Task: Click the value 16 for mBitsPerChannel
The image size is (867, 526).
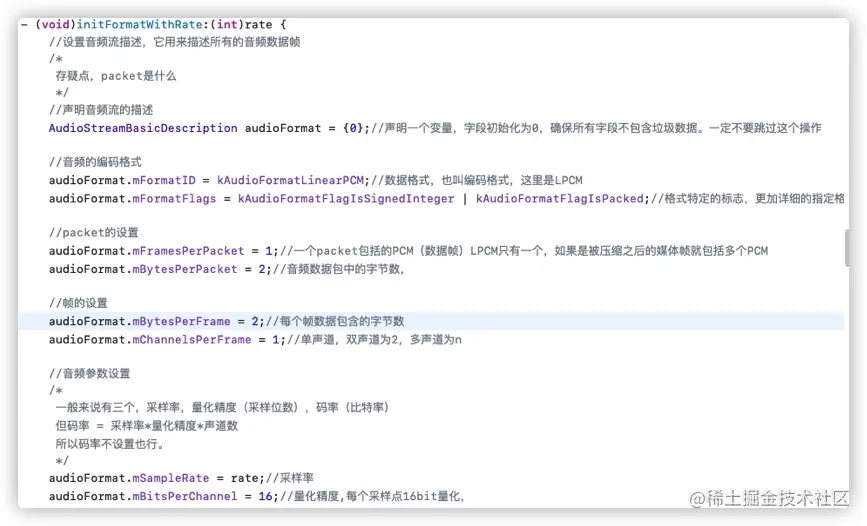Action: tap(265, 497)
